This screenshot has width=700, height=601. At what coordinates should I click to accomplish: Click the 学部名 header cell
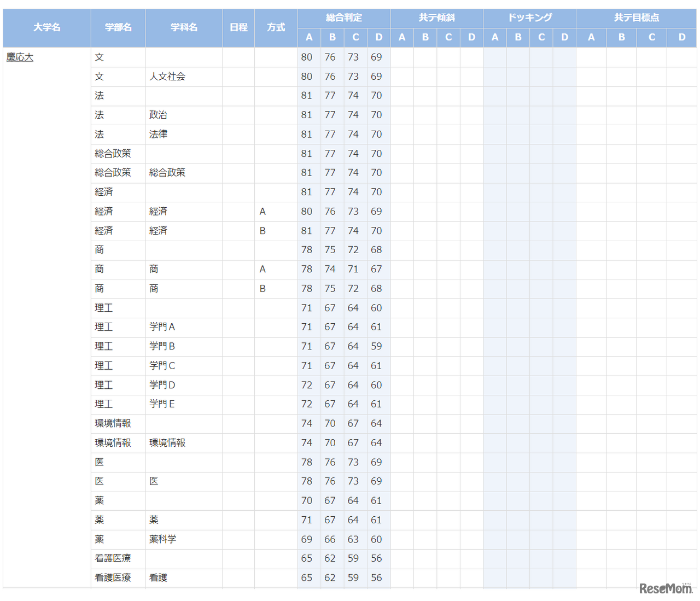coord(118,27)
